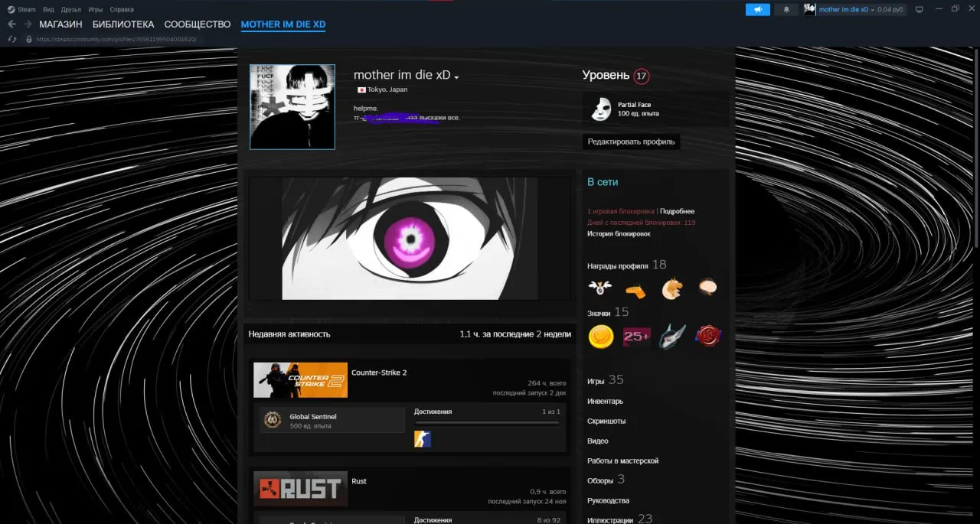
Task: Open the СООБЩЕСТВО tab
Action: coord(198,24)
